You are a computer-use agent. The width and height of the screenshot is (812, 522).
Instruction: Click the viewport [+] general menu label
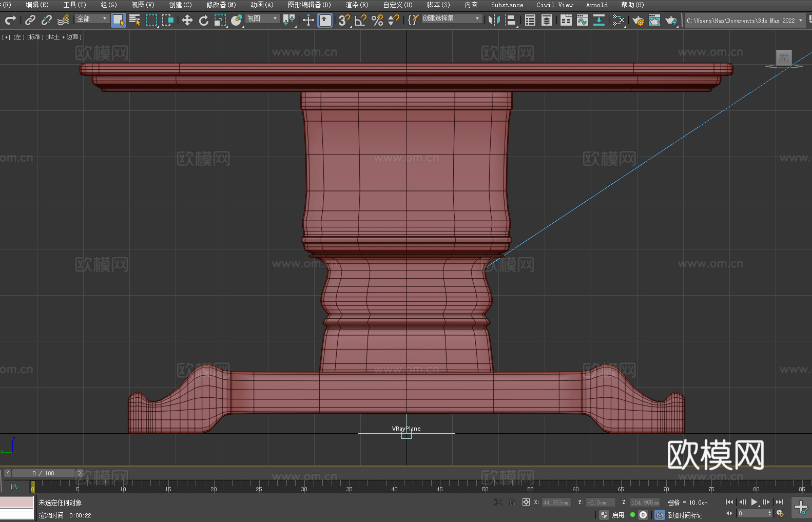(6, 37)
